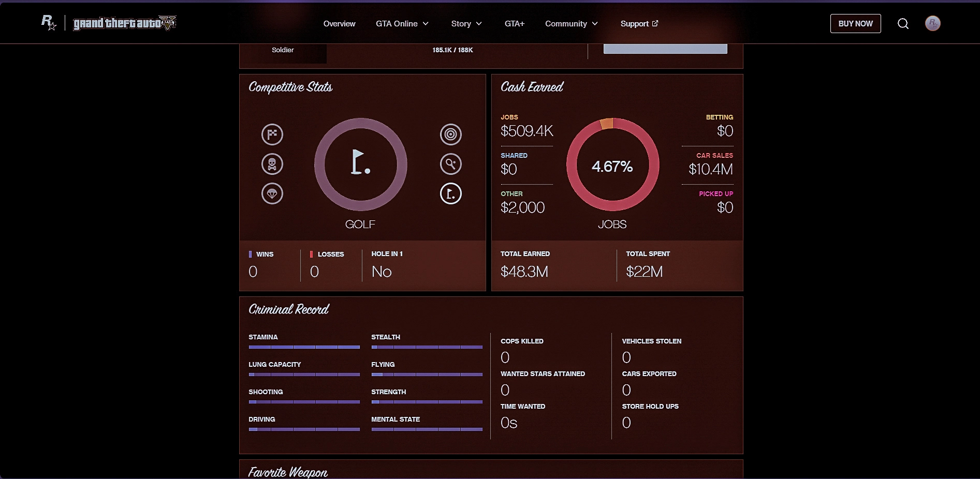Click the VEHICLES STOLEN label
The image size is (980, 479).
(652, 341)
